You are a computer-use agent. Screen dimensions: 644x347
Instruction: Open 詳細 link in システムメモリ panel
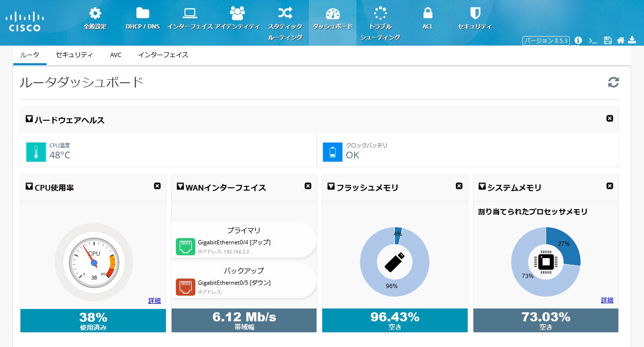coord(607,300)
